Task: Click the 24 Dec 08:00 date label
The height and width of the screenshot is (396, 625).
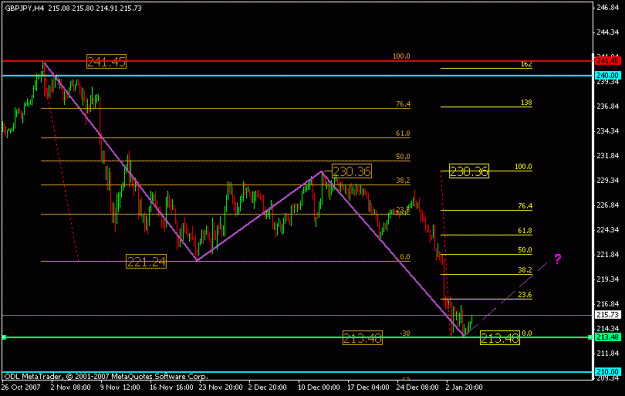Action: pos(417,387)
